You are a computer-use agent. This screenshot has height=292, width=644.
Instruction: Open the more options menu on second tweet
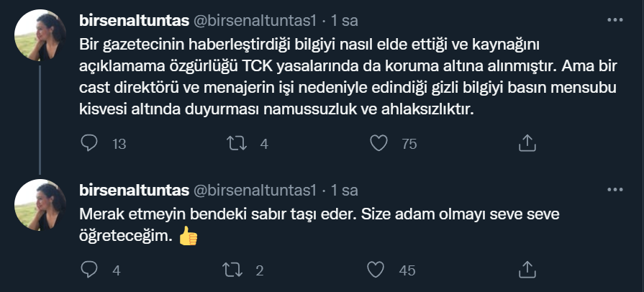pos(614,189)
